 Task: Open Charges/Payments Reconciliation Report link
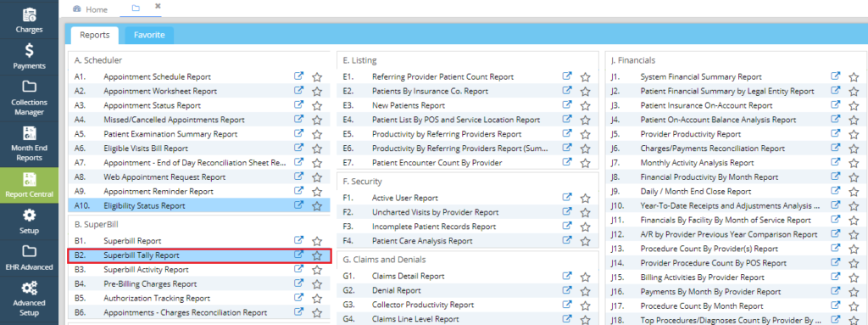tap(712, 148)
